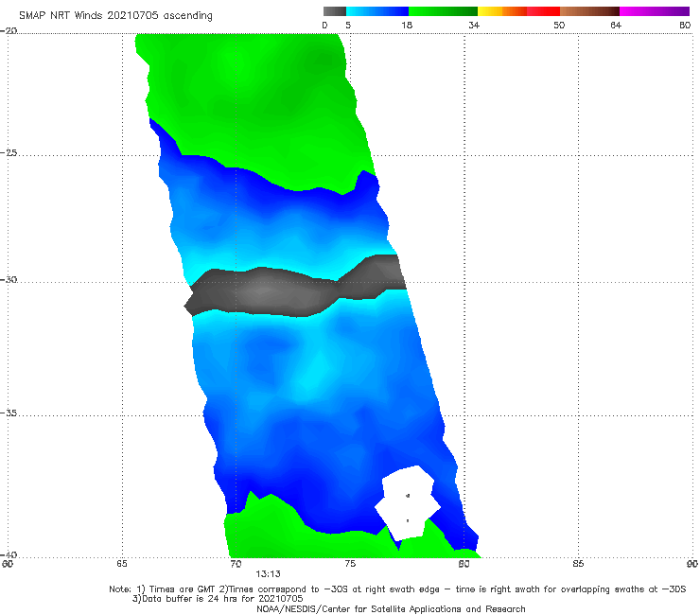Click the color bar label '18'
The height and width of the screenshot is (615, 700).
[x=407, y=26]
